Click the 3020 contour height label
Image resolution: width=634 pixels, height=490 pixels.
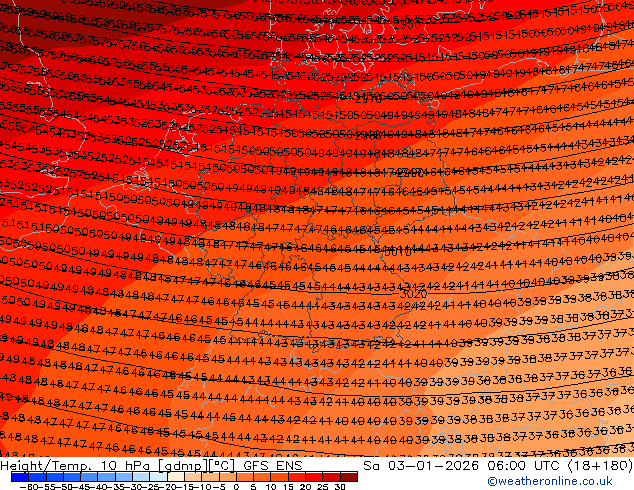tap(413, 294)
